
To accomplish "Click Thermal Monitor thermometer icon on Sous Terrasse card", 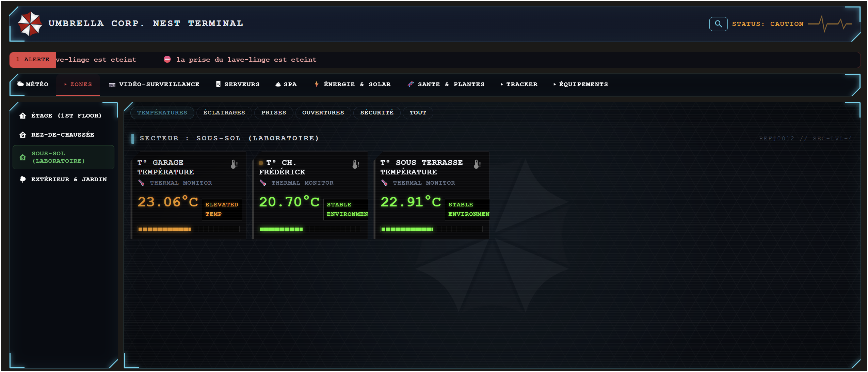I will click(384, 183).
